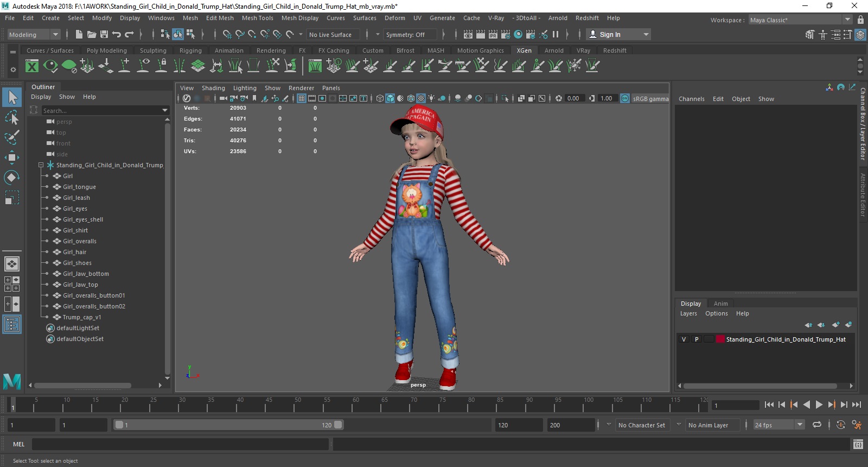Screen dimensions: 868x467
Task: Click the MEL command input field
Action: point(180,444)
